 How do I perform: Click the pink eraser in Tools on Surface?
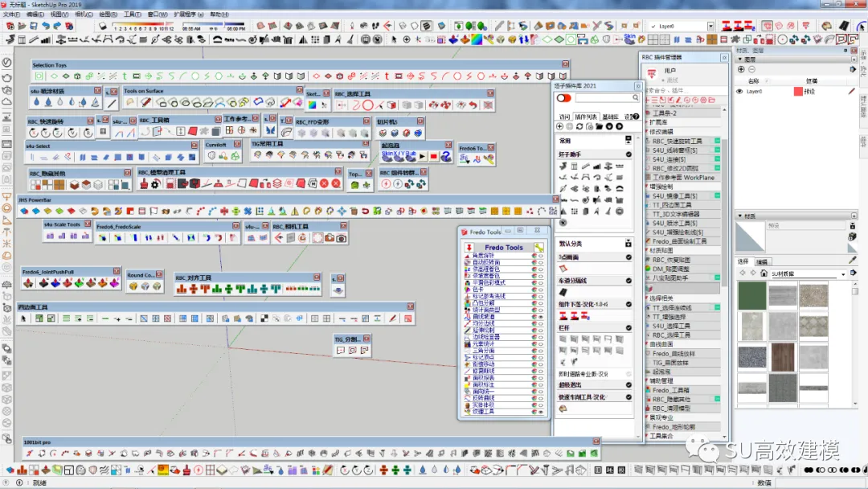(298, 102)
